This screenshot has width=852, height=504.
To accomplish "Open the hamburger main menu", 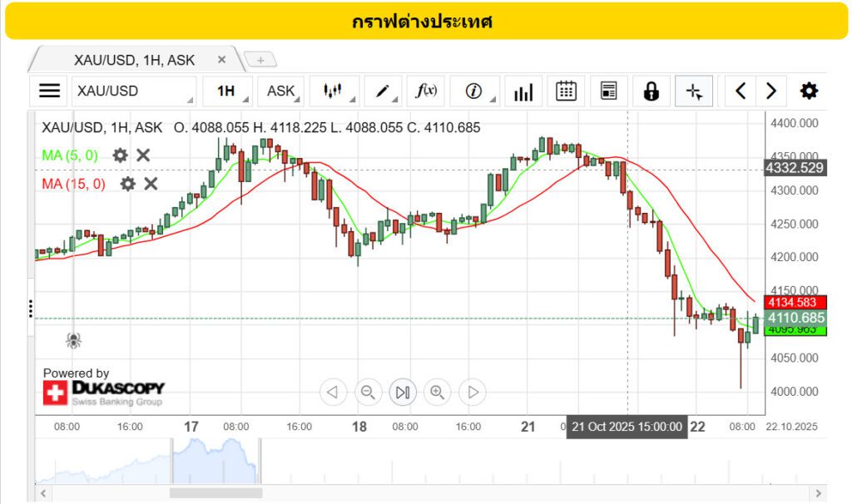I will (50, 91).
